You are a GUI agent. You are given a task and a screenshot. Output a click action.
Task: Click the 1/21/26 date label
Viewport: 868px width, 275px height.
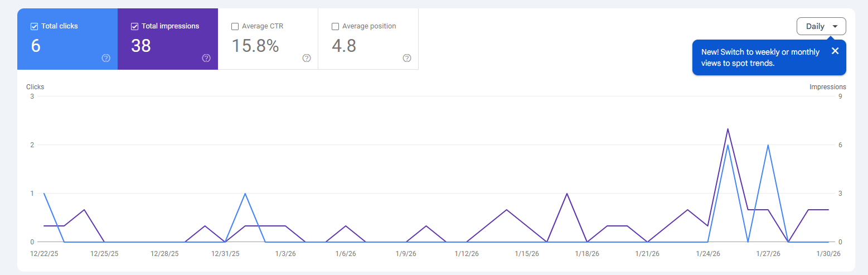pyautogui.click(x=647, y=254)
